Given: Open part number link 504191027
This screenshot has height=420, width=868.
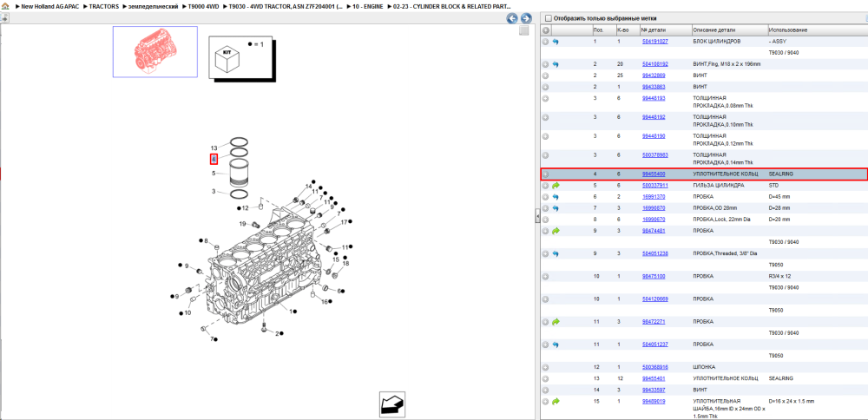Looking at the screenshot, I should click(654, 42).
